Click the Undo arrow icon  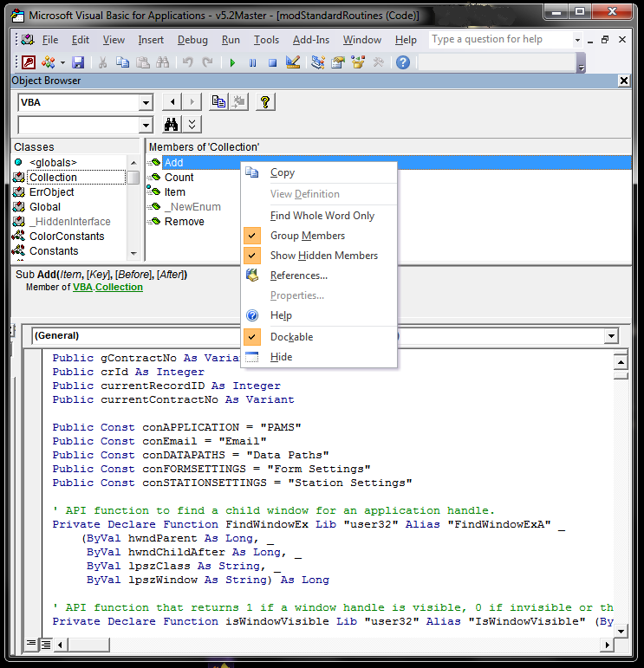[x=187, y=62]
